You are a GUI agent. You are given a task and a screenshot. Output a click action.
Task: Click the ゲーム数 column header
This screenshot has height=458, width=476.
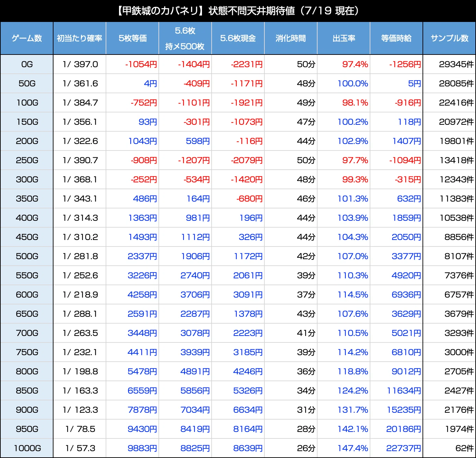click(27, 38)
